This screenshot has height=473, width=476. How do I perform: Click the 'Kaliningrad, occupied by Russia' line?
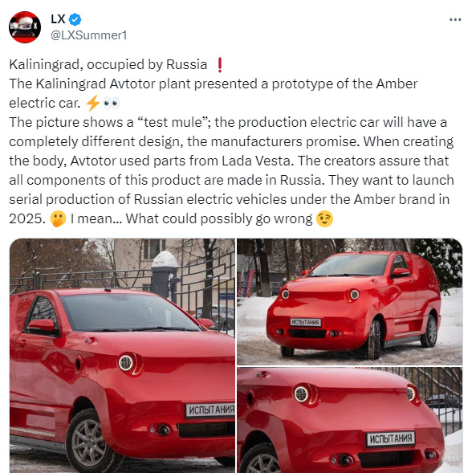[x=108, y=65]
